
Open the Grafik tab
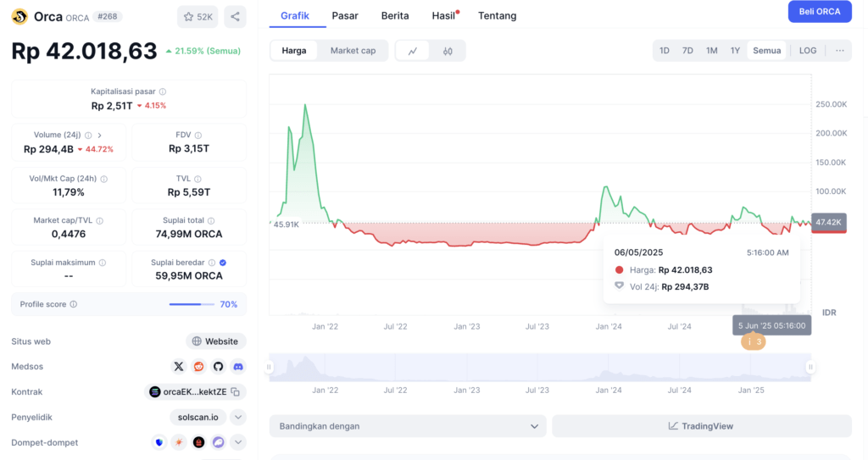(x=294, y=15)
